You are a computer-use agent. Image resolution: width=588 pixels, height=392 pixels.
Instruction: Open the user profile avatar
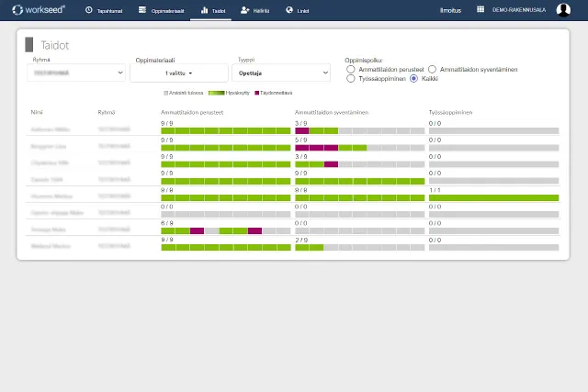tap(563, 10)
